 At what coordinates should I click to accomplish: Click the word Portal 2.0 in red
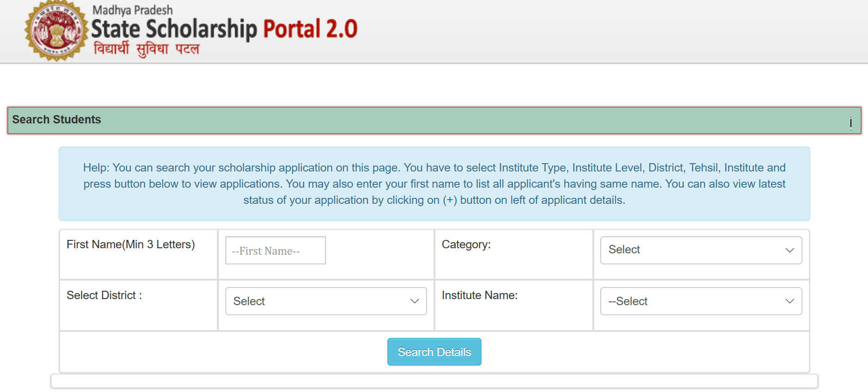(x=310, y=29)
